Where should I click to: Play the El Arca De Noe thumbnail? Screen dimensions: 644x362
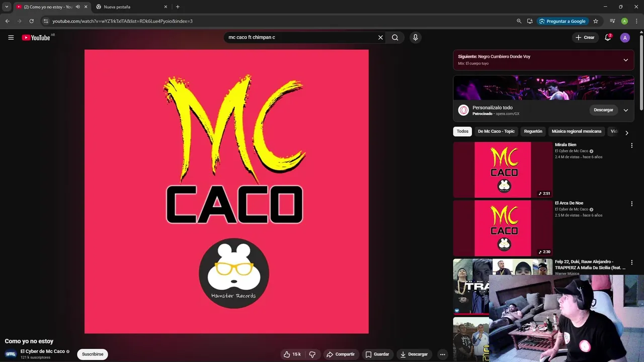503,228
